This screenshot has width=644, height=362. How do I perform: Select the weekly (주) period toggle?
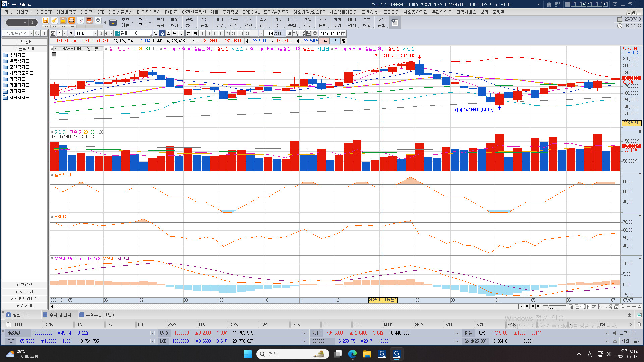(162, 33)
